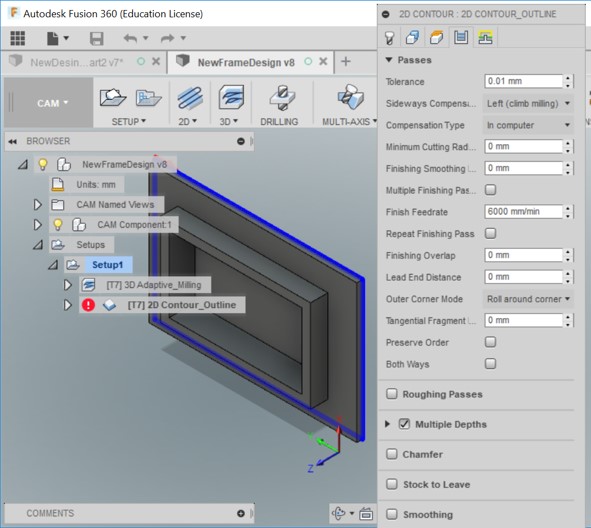The image size is (591, 528).
Task: Collapse the Passes section triangle
Action: coord(389,60)
